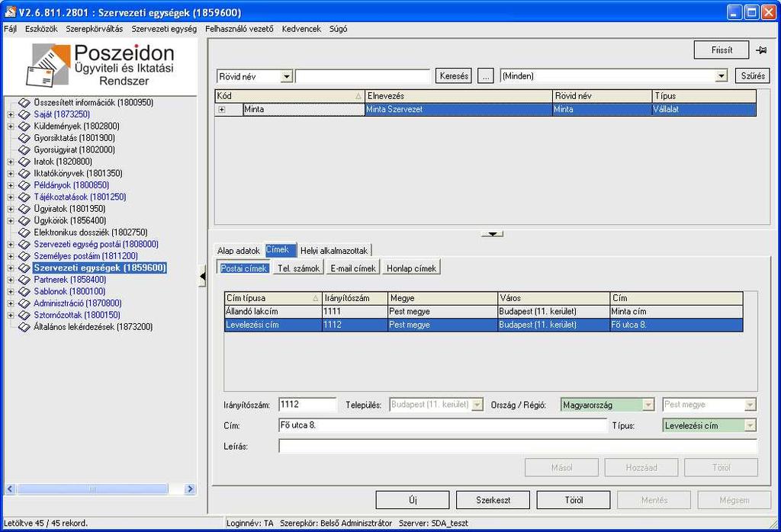Click the Gyorsiktatás tree icon
Viewport: 781px width, 532px height.
24,138
